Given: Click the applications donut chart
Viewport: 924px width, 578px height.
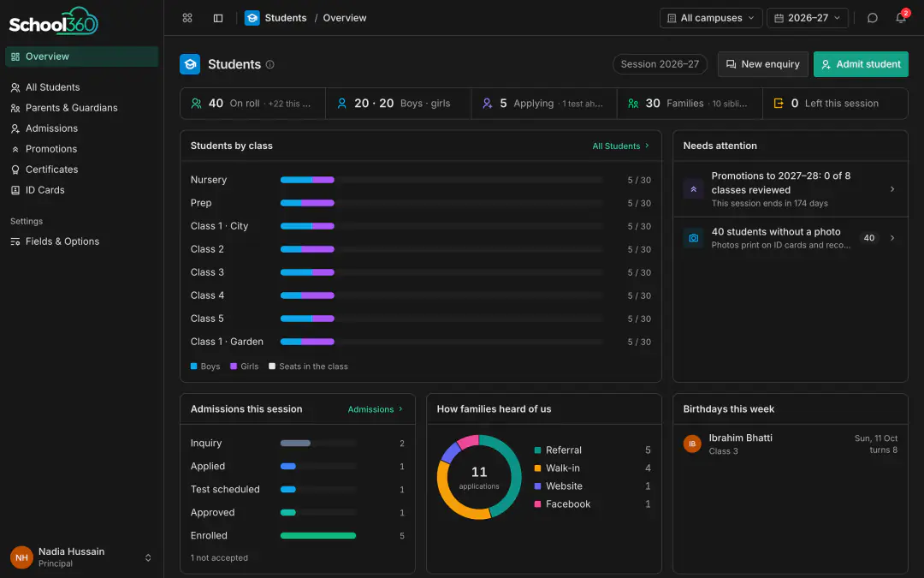Looking at the screenshot, I should (479, 477).
